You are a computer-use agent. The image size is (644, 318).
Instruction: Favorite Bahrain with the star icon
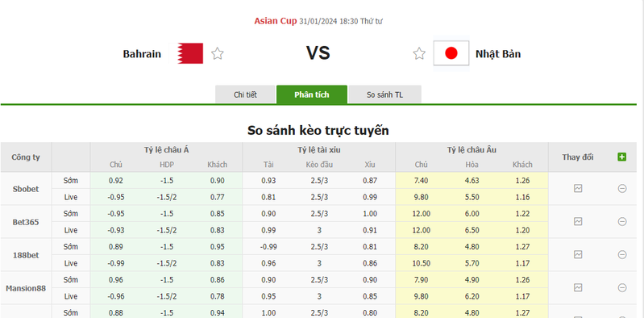[x=218, y=53]
